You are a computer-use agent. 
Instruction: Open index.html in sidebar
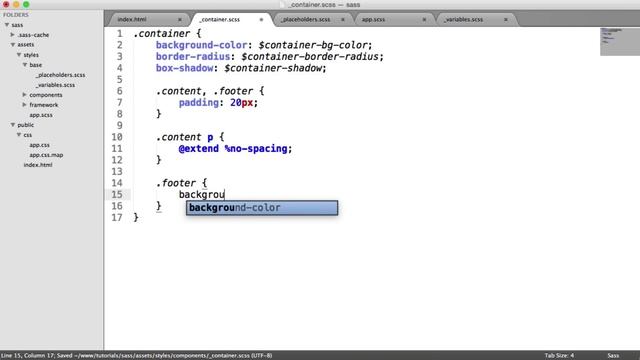coord(38,165)
